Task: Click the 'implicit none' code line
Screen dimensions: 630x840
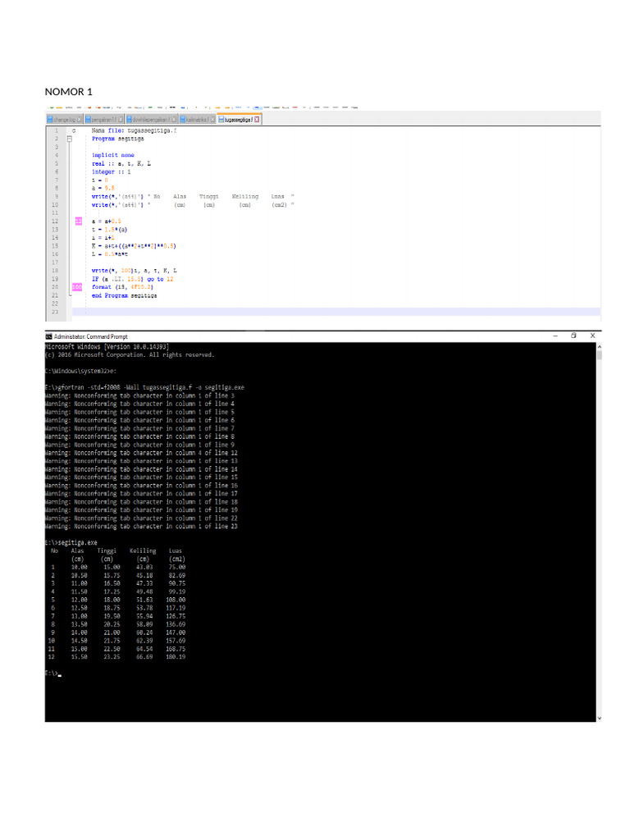Action: click(113, 155)
